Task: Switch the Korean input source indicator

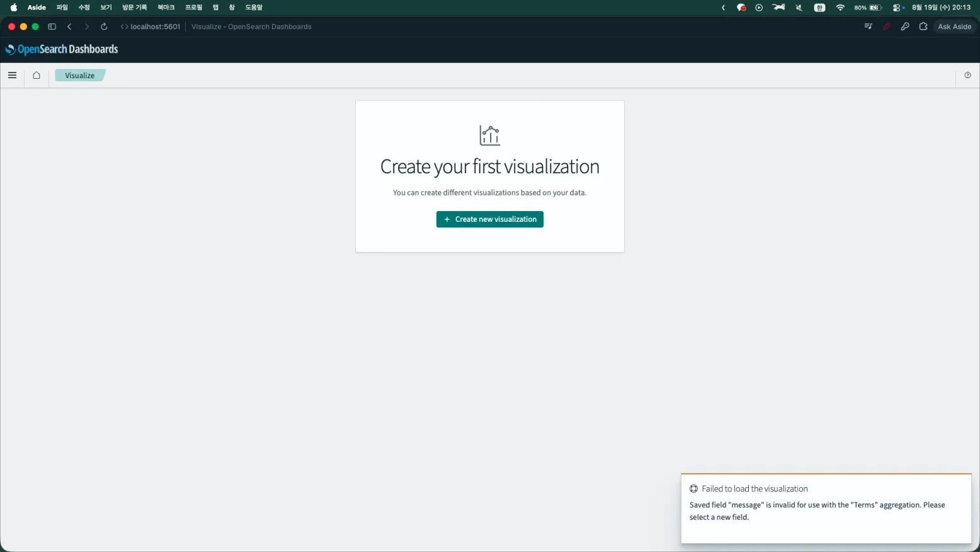Action: pos(819,8)
